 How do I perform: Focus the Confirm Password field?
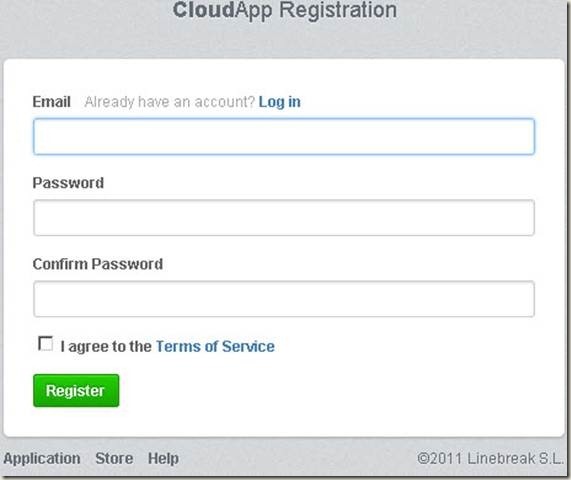coord(284,299)
